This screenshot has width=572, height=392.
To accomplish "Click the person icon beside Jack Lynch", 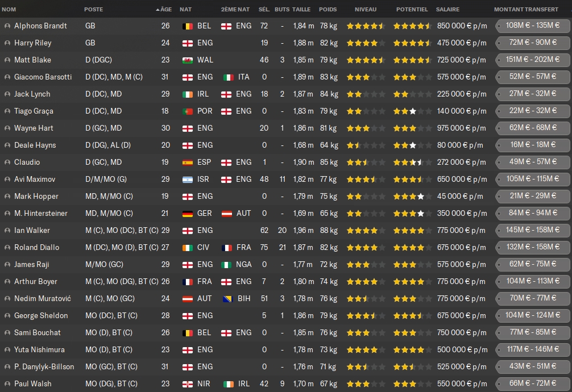I will [x=7, y=94].
